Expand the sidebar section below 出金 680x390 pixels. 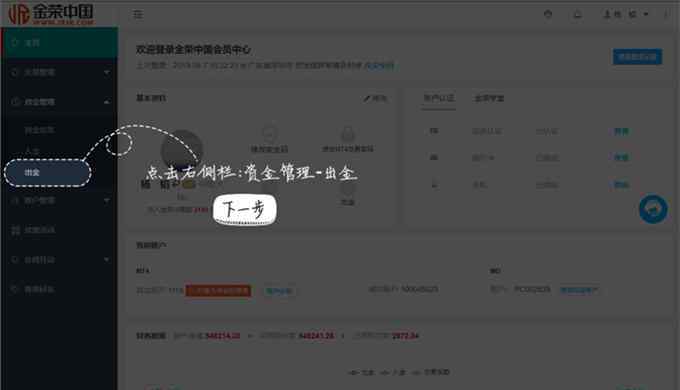pyautogui.click(x=59, y=200)
